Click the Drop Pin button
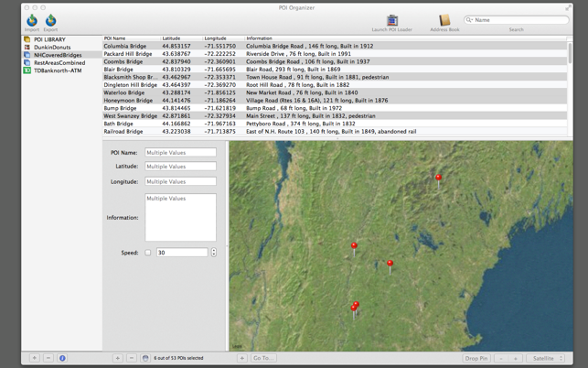Viewport: 588px width, 368px height. point(476,358)
